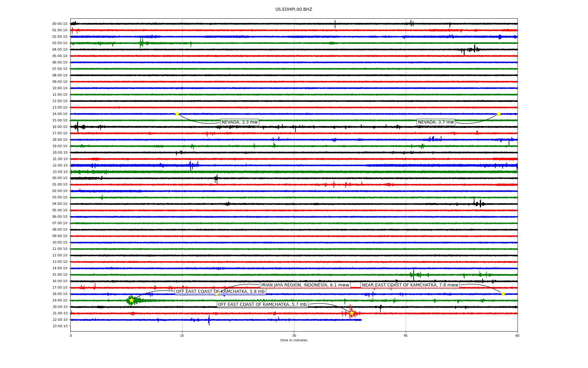This screenshot has height=368, width=588.
Task: Click OFF EAST COAST OF KAMCHATKA 5.7 label
Action: coord(262,305)
